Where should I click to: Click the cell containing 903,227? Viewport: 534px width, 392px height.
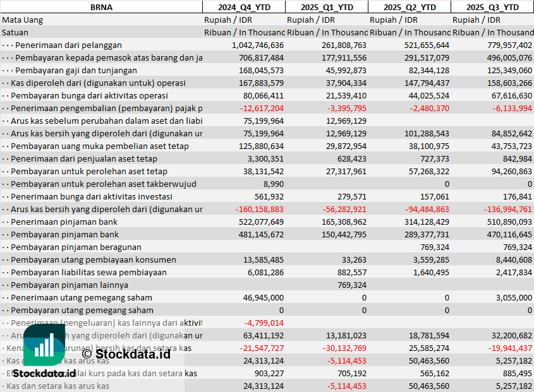tap(269, 373)
